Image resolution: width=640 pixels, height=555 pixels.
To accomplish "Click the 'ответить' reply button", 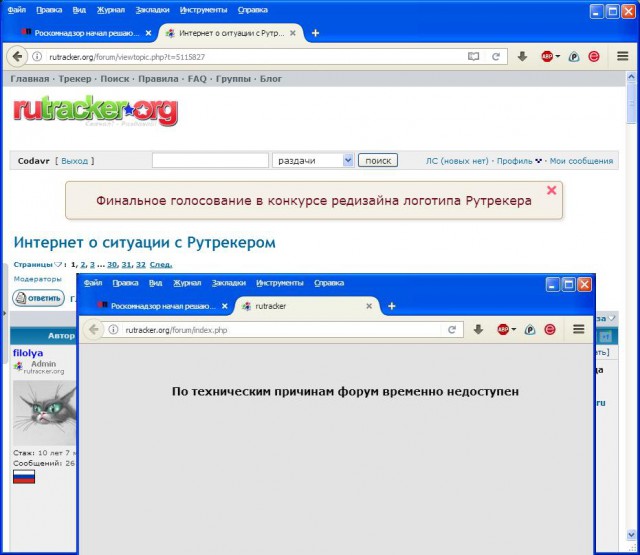I will click(x=38, y=298).
